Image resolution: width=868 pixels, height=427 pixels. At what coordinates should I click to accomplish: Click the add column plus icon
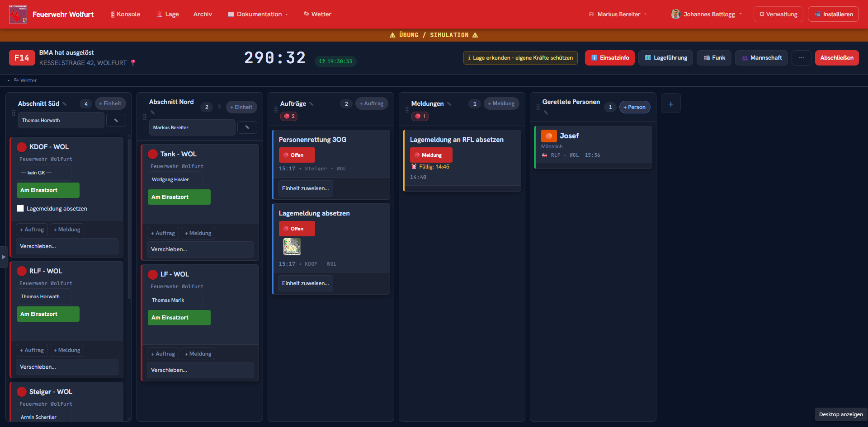tap(671, 104)
